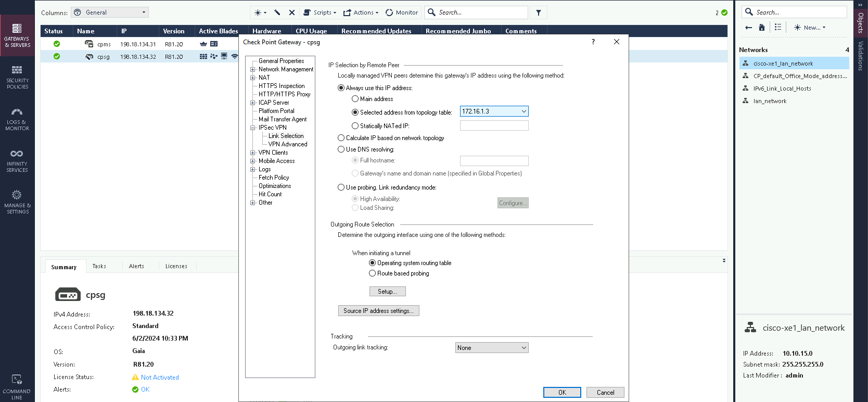The height and width of the screenshot is (402, 868).
Task: Click the home icon in Objects panel
Action: point(762,28)
